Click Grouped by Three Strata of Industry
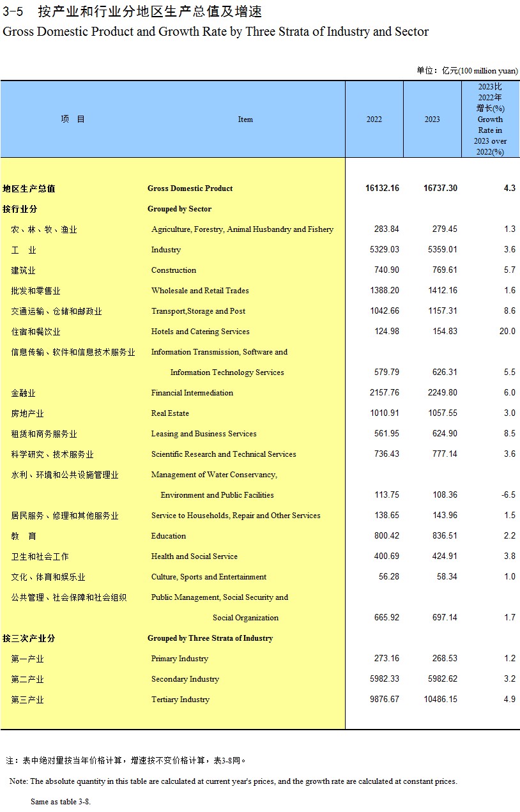The height and width of the screenshot is (812, 520). [210, 638]
